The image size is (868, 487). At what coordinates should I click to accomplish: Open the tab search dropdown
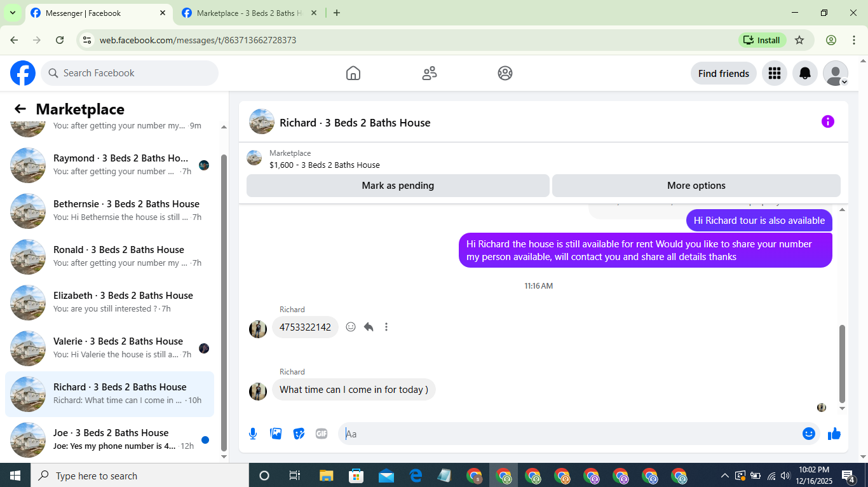pos(12,13)
